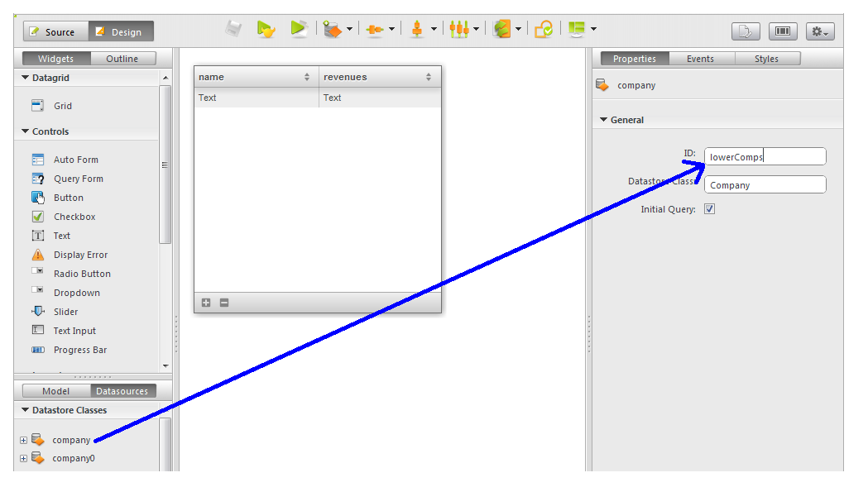Collapse the Controls section
Screen dimensions: 868x487
(x=25, y=131)
